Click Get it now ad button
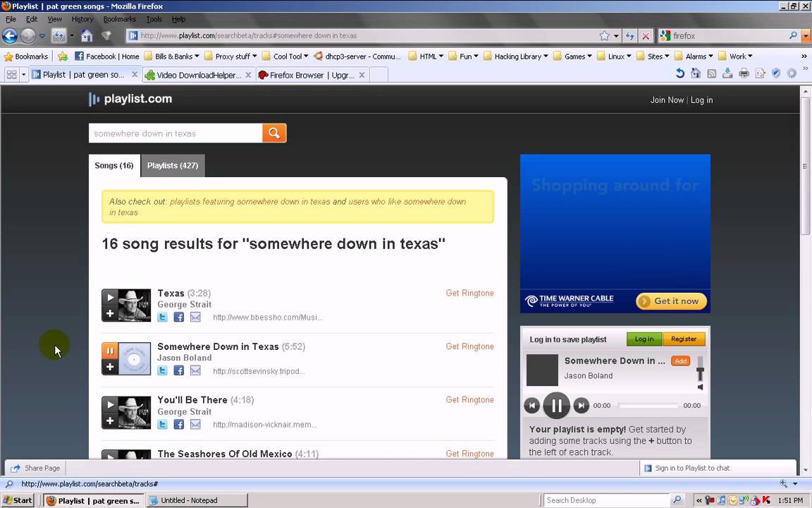This screenshot has width=812, height=508. click(x=671, y=301)
